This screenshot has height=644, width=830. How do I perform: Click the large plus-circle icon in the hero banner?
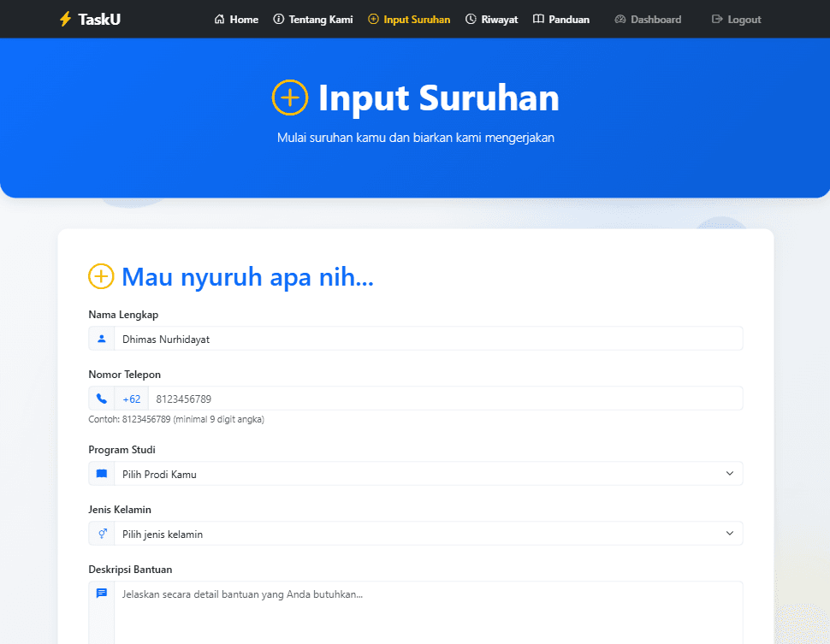tap(290, 97)
